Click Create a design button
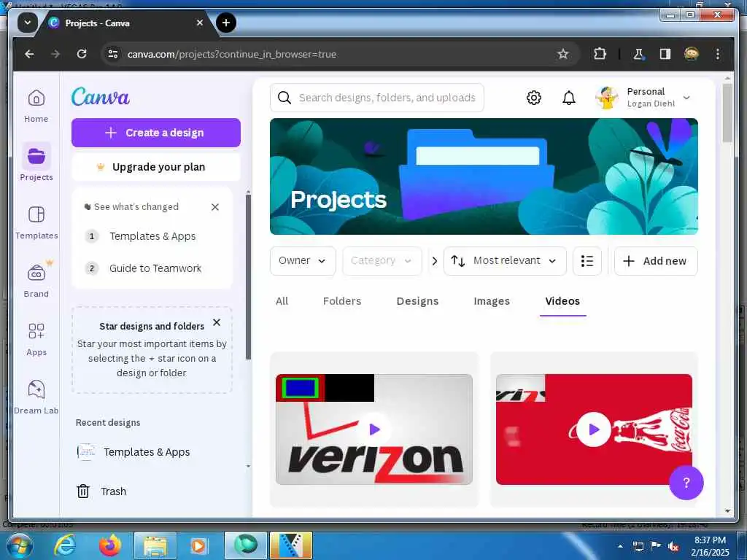This screenshot has width=747, height=560. coord(156,133)
